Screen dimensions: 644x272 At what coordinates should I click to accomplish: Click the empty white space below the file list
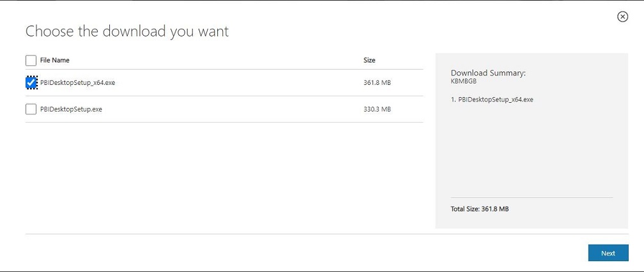pos(224,176)
